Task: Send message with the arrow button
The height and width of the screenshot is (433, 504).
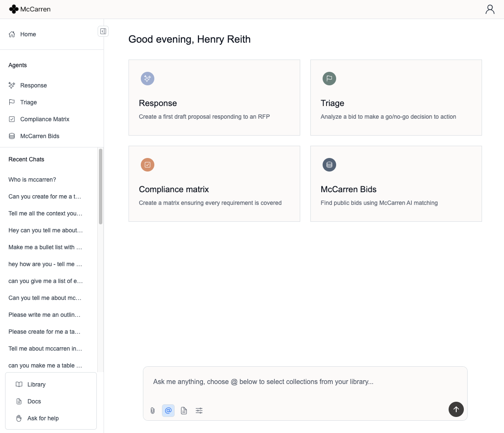Action: coord(456,409)
